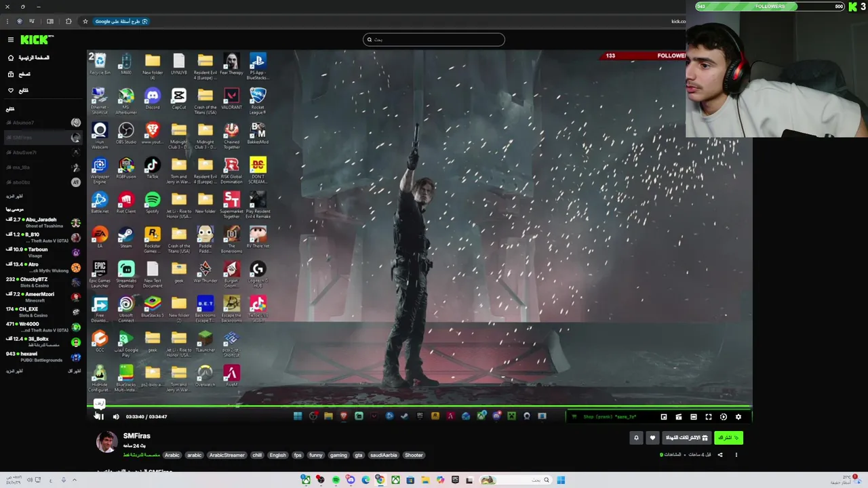The height and width of the screenshot is (488, 868).
Task: Click the gaming tag
Action: coord(338,455)
